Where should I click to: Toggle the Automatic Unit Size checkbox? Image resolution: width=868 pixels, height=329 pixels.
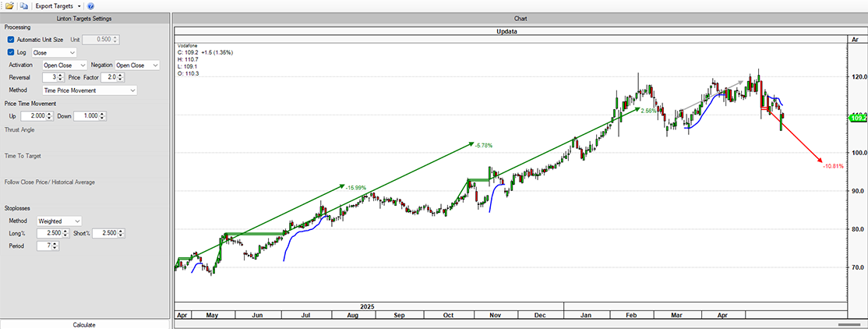point(11,40)
